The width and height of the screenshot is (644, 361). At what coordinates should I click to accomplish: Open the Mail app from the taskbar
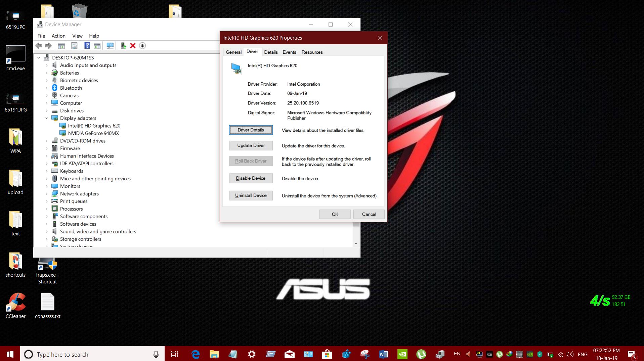click(289, 354)
